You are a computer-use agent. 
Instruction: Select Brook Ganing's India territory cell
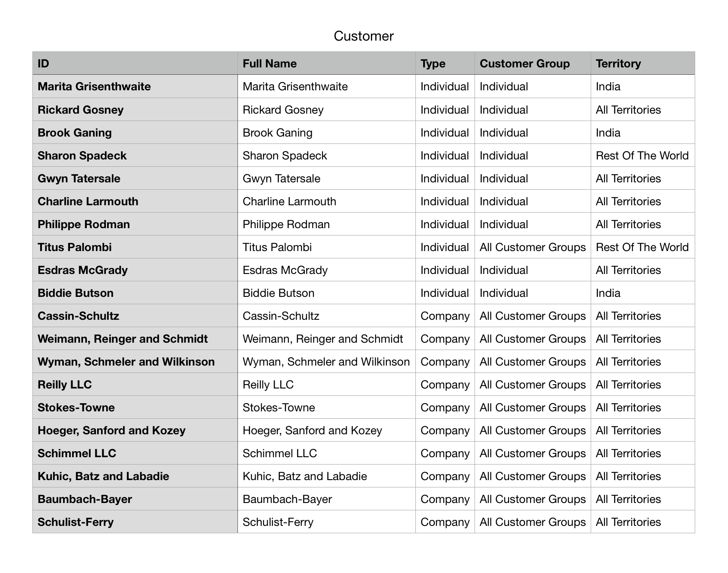[x=643, y=132]
